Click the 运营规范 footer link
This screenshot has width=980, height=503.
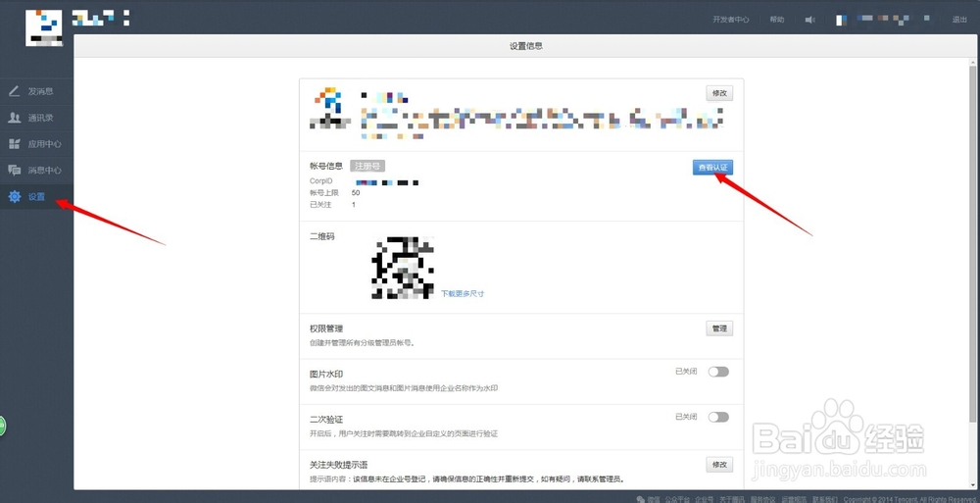coord(793,499)
